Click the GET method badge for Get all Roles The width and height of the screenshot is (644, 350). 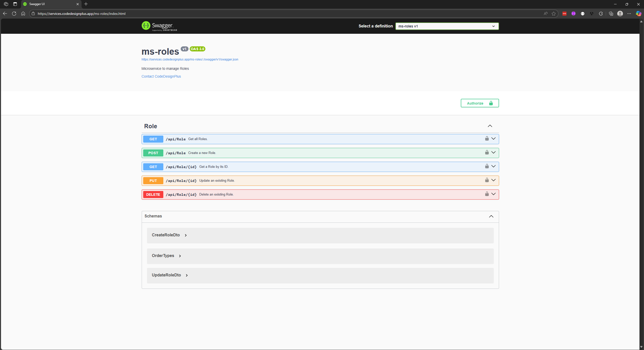pos(153,139)
